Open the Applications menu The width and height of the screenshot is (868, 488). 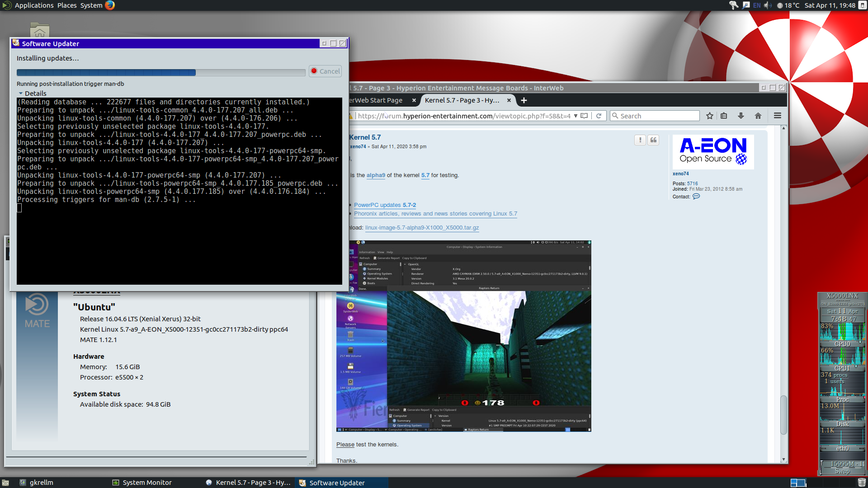(34, 5)
